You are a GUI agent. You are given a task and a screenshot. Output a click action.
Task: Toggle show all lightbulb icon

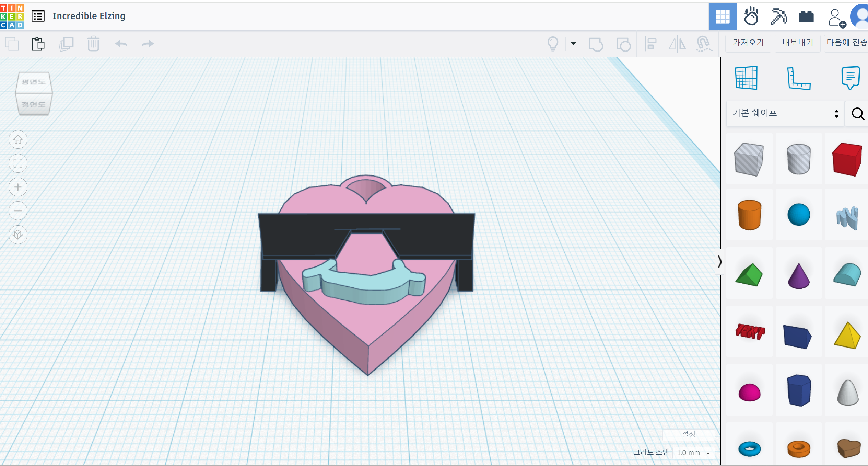tap(553, 44)
